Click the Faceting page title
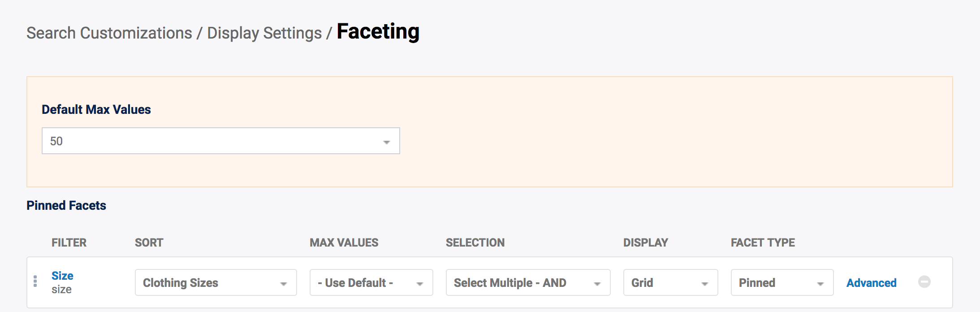 coord(378,32)
